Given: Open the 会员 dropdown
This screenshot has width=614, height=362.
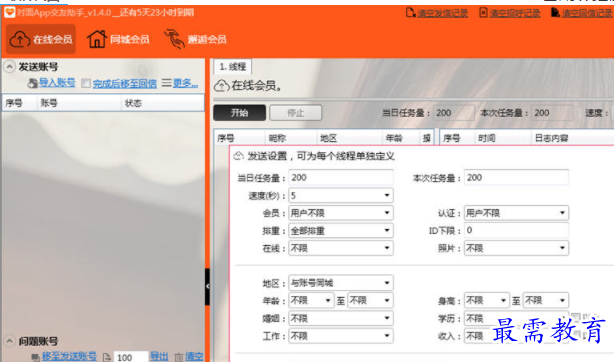Looking at the screenshot, I should click(341, 213).
